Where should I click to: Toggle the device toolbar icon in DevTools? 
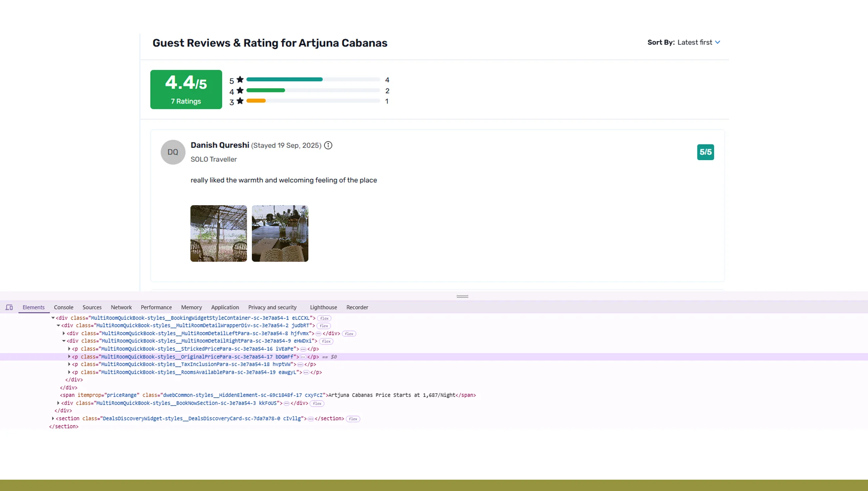9,307
